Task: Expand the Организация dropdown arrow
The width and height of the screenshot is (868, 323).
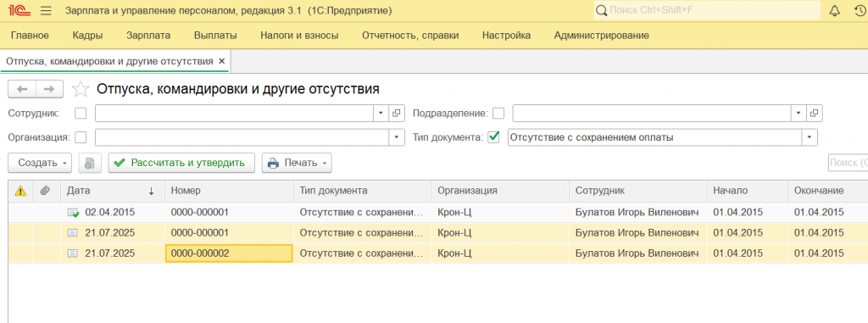Action: (397, 136)
